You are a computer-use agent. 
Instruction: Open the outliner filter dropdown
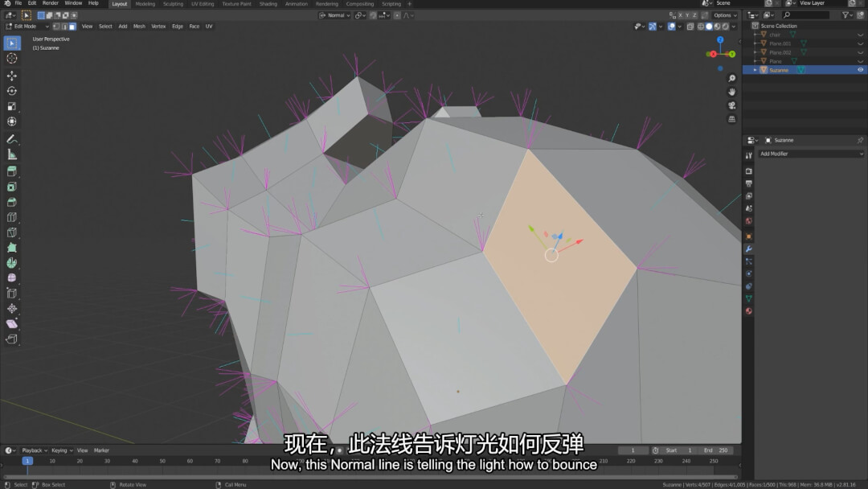click(848, 15)
